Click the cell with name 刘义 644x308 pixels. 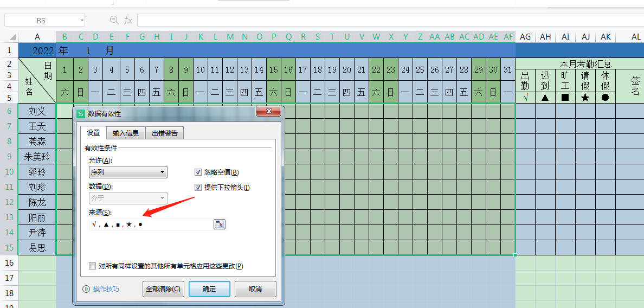click(x=37, y=111)
